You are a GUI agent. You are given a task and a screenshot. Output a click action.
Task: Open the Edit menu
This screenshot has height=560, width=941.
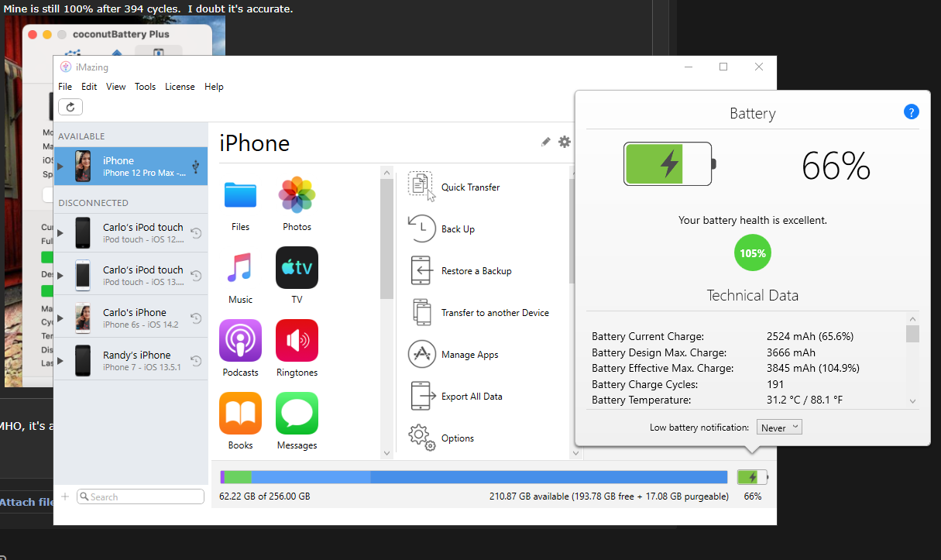coord(89,87)
